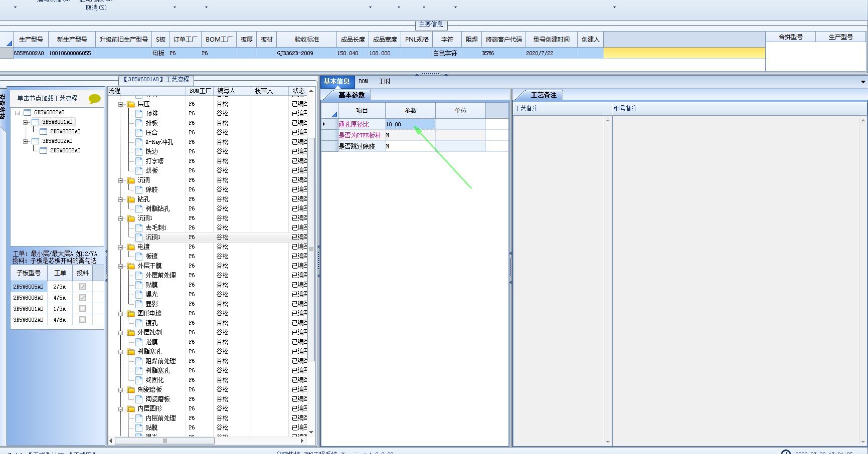Collapse the 沉铜 folder expander
This screenshot has height=454, width=868.
[x=121, y=180]
